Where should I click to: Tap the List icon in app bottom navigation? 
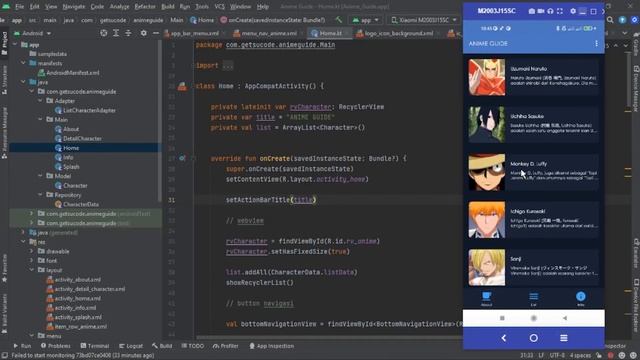click(533, 298)
